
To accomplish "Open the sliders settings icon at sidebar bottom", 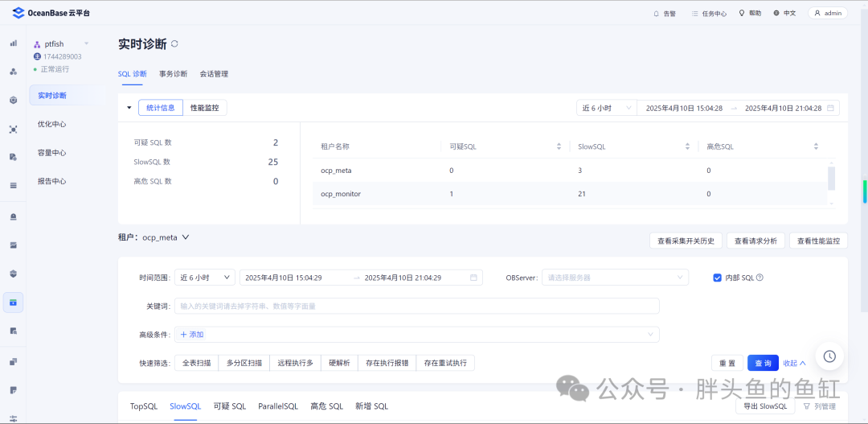I will 14,418.
